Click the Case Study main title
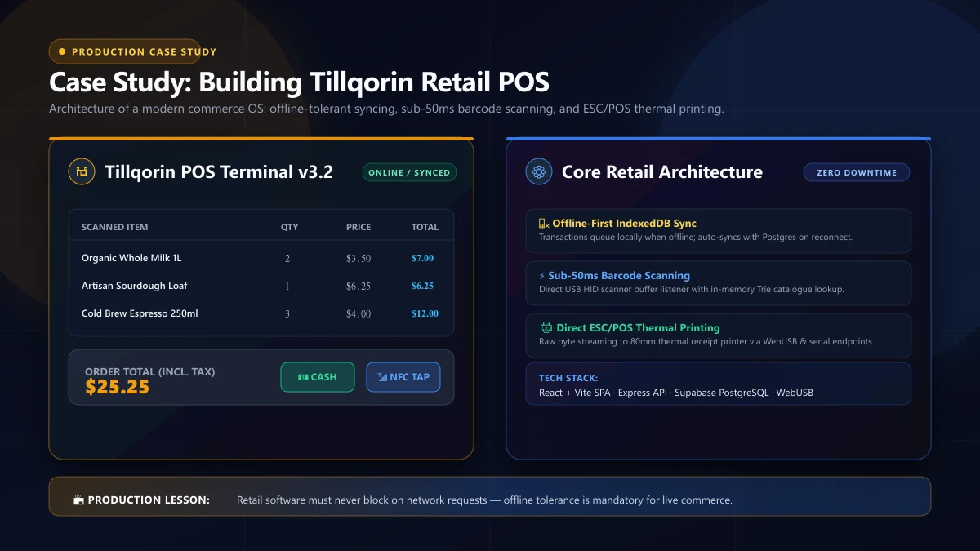980x551 pixels. point(299,83)
